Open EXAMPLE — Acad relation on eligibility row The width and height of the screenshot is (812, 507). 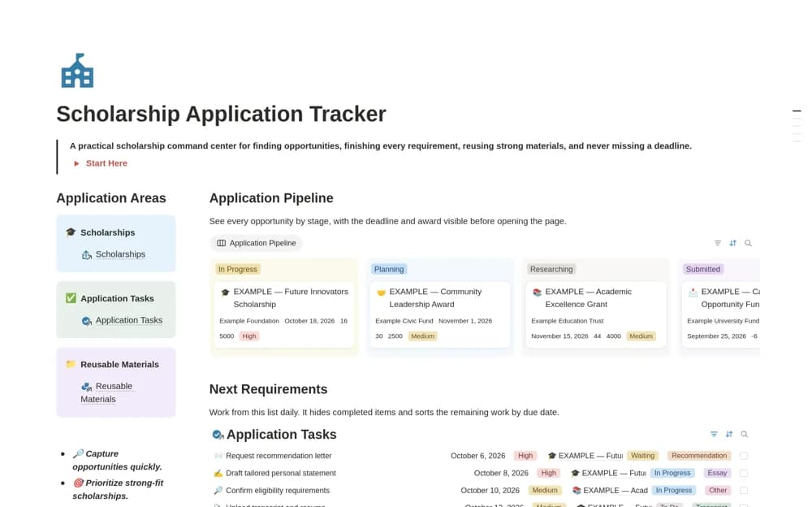click(610, 491)
